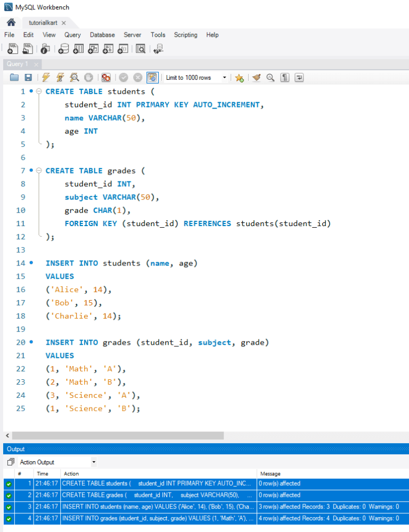The height and width of the screenshot is (532, 409).
Task: Select output row 2 CREATE TABLE grades
Action: [206, 495]
